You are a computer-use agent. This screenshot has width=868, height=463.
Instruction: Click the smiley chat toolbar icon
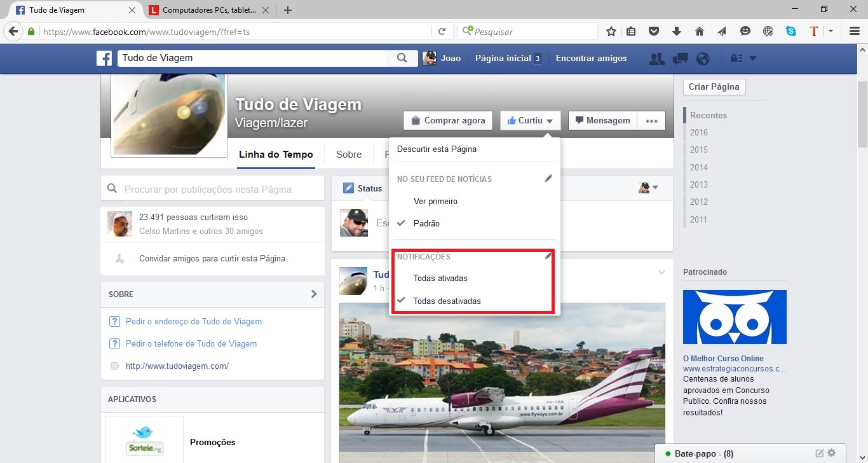click(x=745, y=31)
